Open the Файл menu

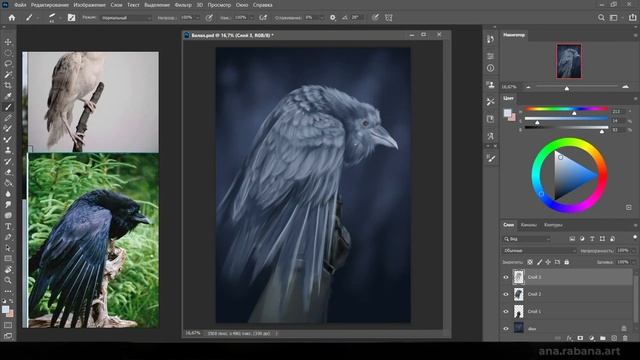point(20,5)
